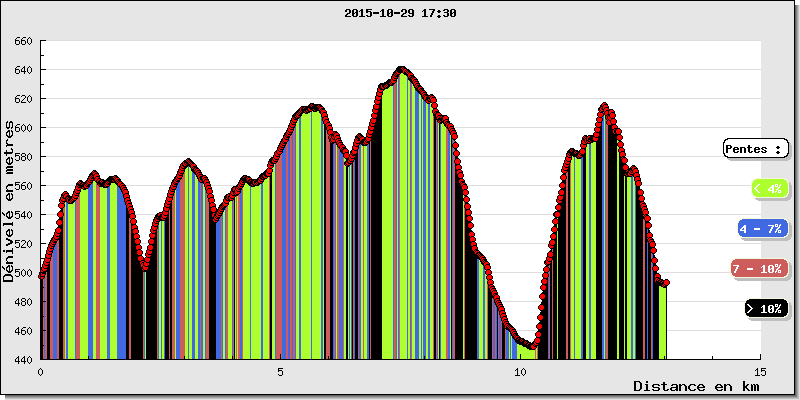Click the highest peak point near 640 m

(401, 69)
